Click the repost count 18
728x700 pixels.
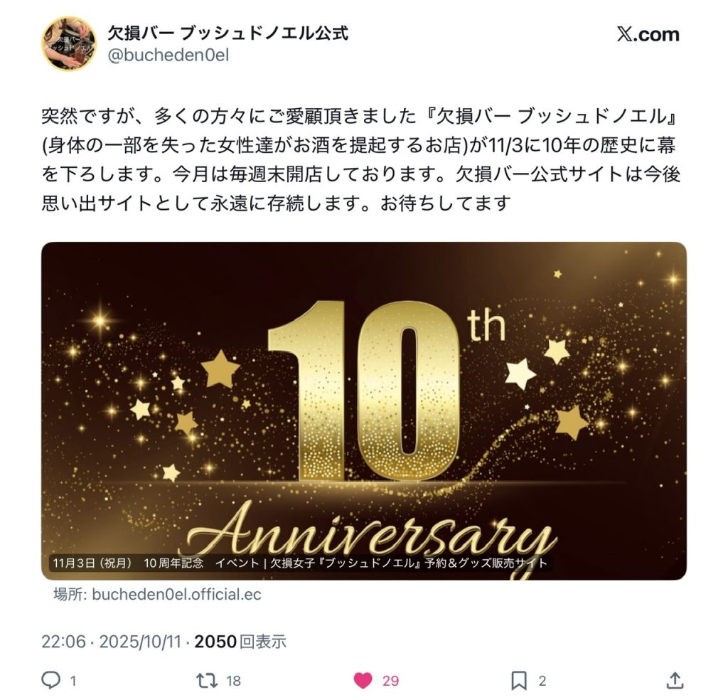233,681
